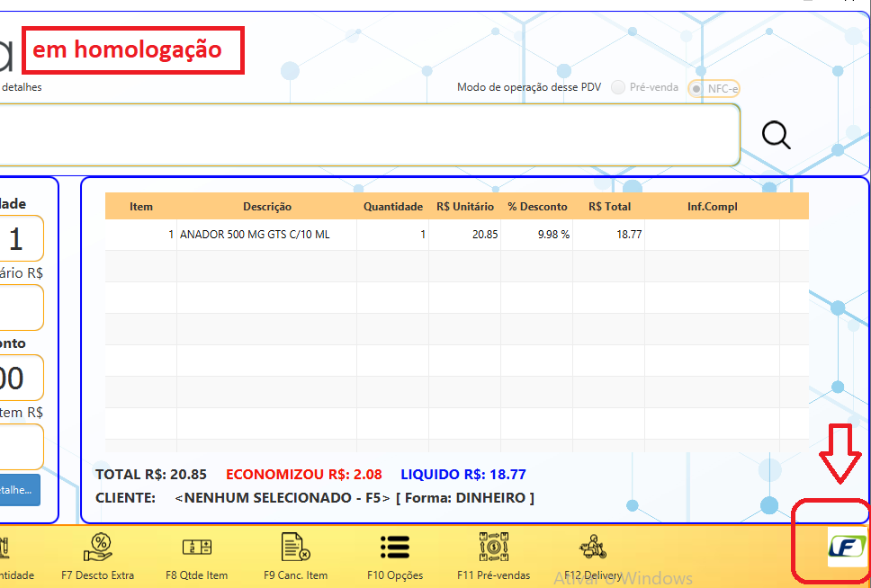The width and height of the screenshot is (871, 588).
Task: Click the NENHUM SELECIONADO - F5 client text
Action: pyautogui.click(x=283, y=498)
